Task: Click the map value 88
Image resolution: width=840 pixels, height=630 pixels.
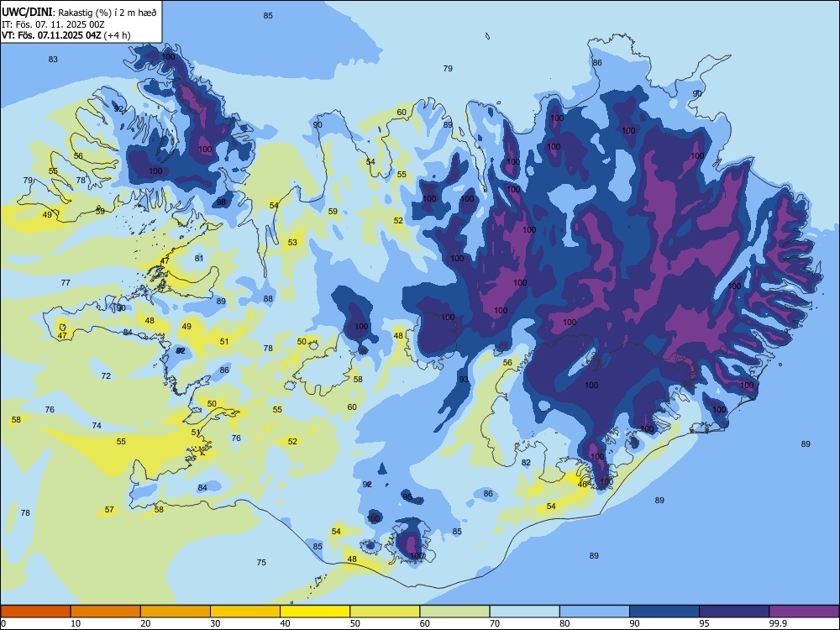Action: pyautogui.click(x=268, y=299)
